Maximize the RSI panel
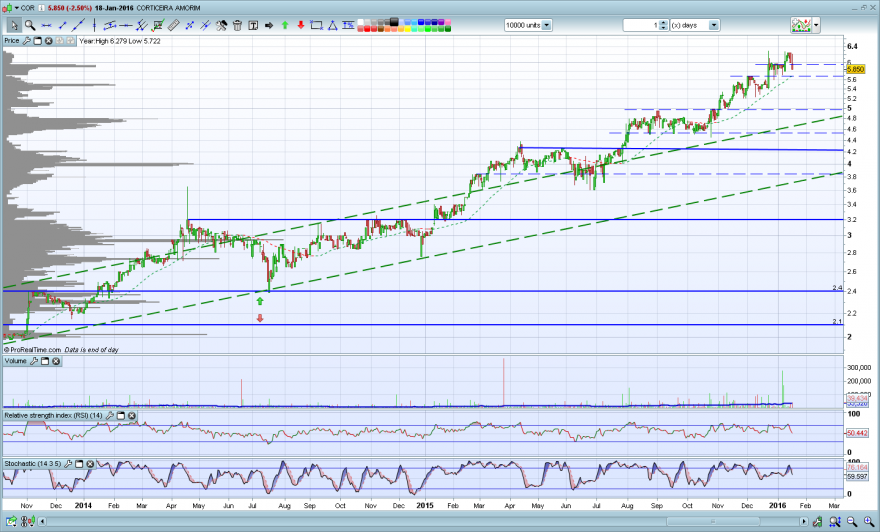Screen dimensions: 880x532 121,416
